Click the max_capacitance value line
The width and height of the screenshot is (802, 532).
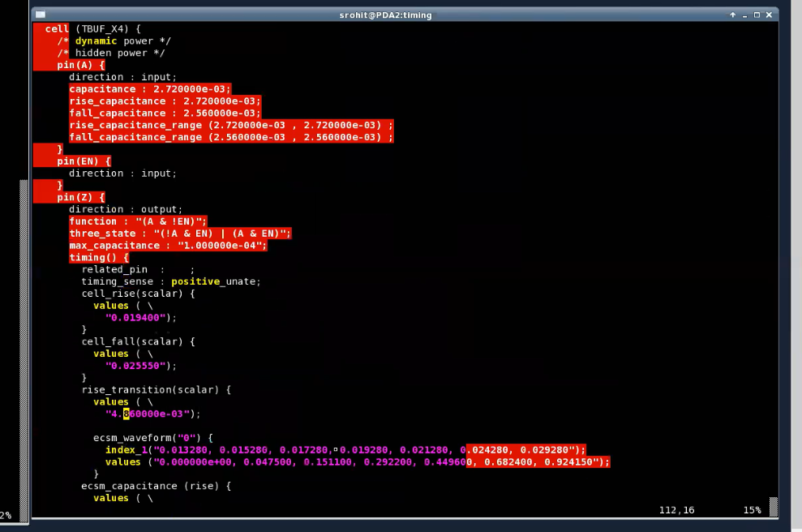pyautogui.click(x=167, y=246)
